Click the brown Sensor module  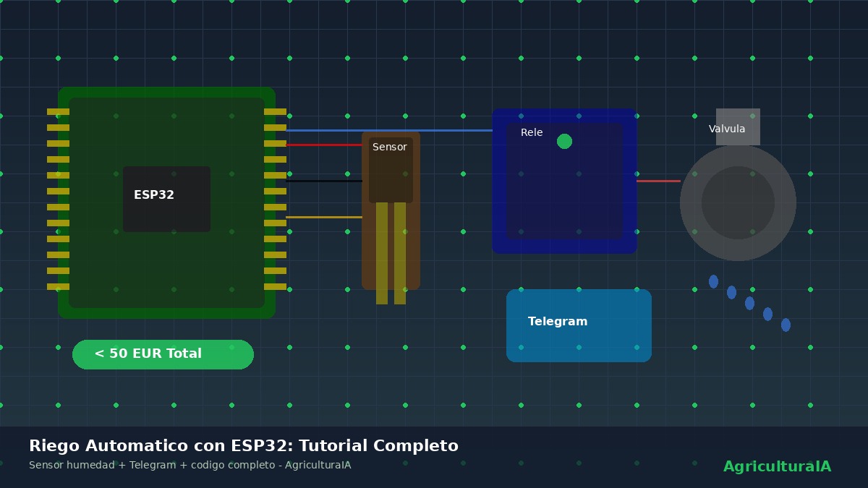point(391,210)
